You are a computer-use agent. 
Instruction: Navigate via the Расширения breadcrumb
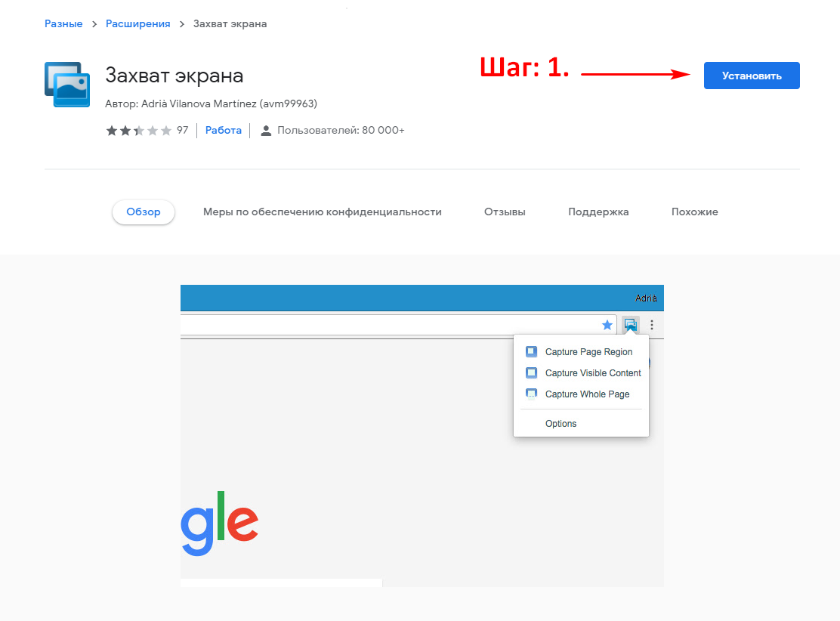click(138, 23)
